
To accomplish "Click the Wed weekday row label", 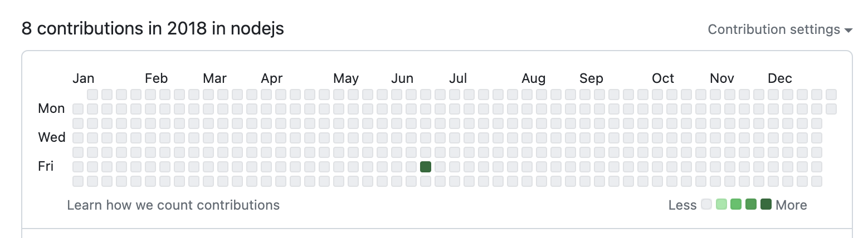I will (52, 137).
